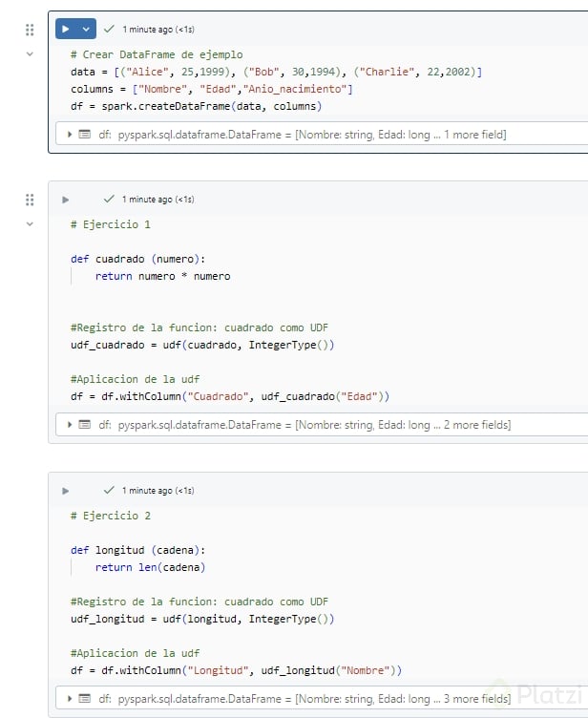Run the Ejercicio 2 cell
588x718 pixels.
point(66,491)
